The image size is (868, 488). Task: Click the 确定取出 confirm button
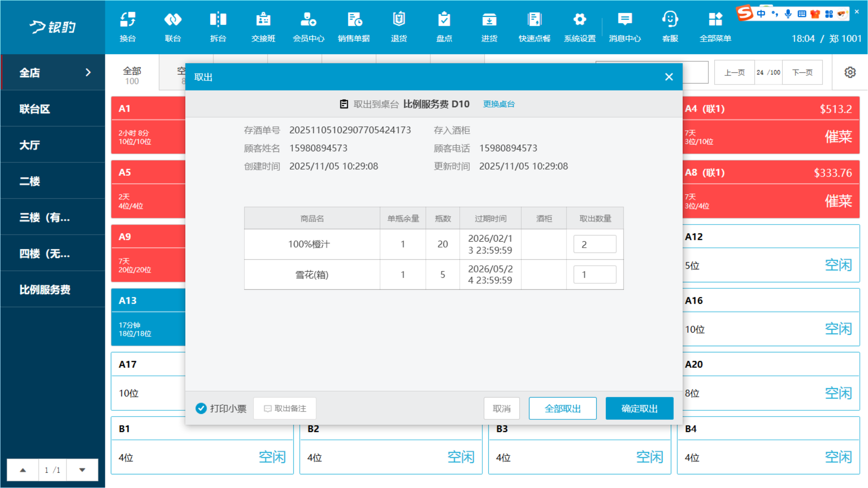(639, 408)
